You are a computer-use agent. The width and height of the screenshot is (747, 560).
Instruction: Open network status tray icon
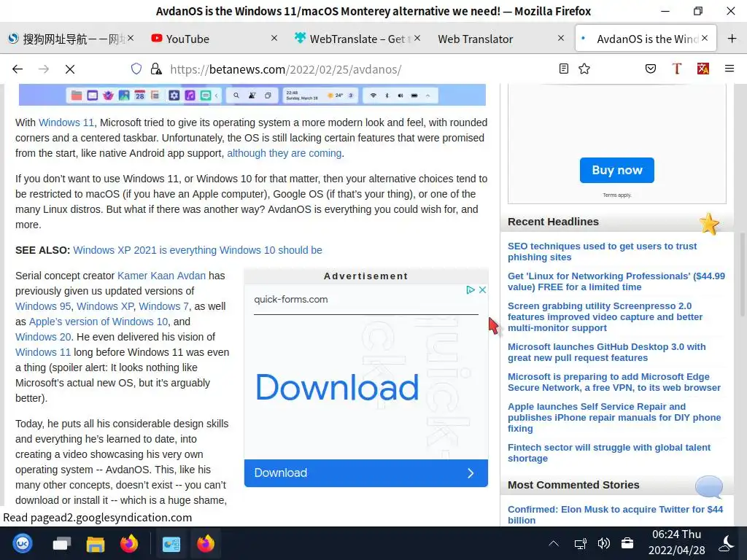(x=580, y=543)
